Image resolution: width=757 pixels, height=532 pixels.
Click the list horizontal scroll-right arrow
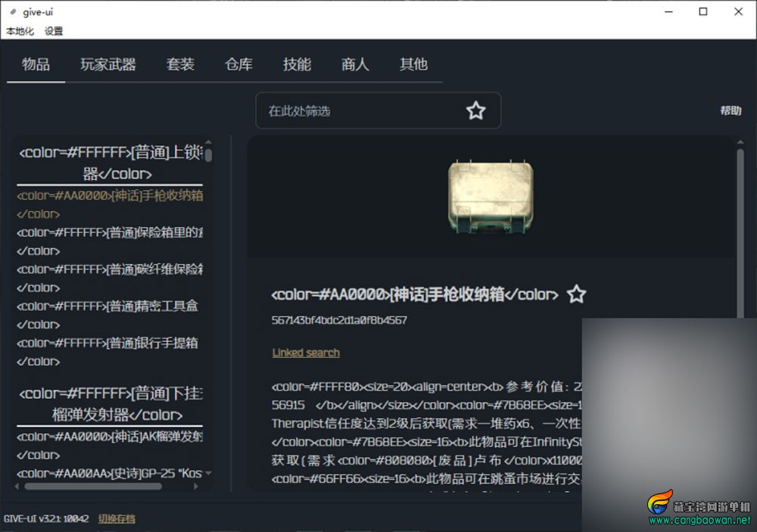click(x=195, y=487)
